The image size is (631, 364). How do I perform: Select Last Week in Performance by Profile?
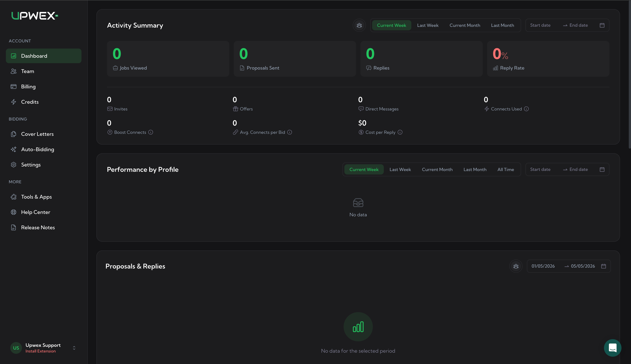pyautogui.click(x=400, y=170)
